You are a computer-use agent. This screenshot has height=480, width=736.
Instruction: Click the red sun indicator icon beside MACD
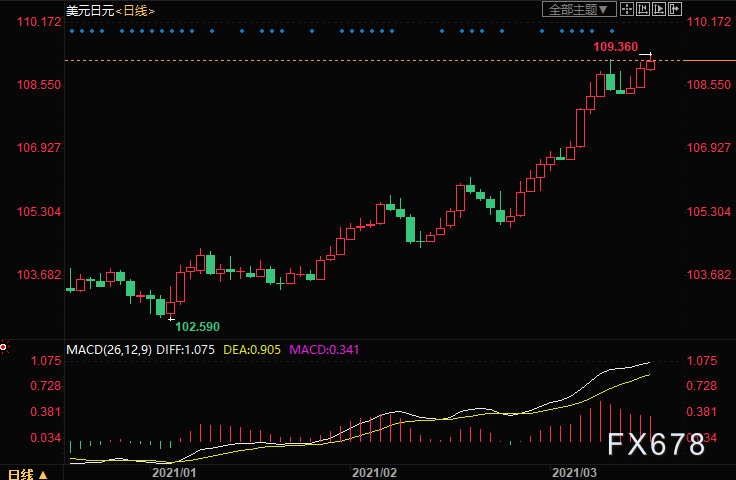[4, 347]
